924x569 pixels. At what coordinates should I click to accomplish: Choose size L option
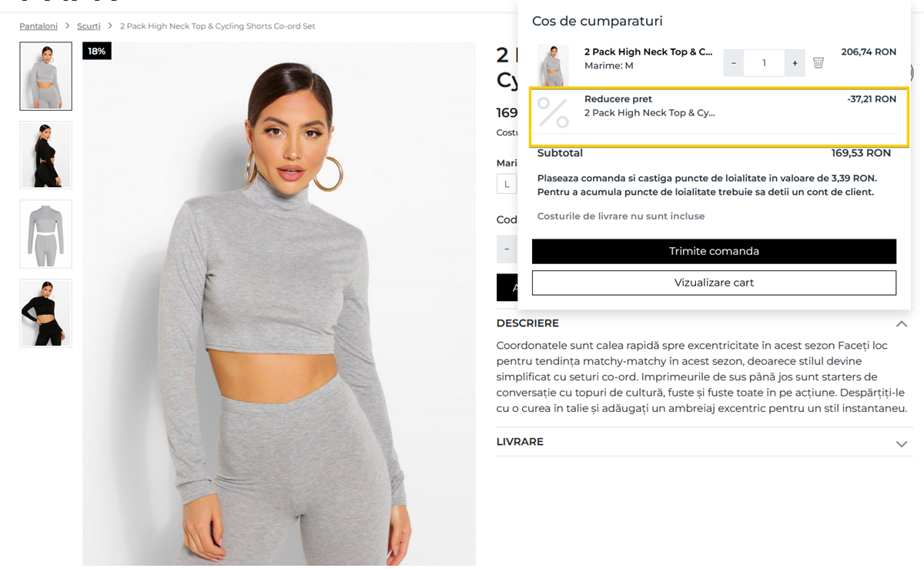point(507,184)
